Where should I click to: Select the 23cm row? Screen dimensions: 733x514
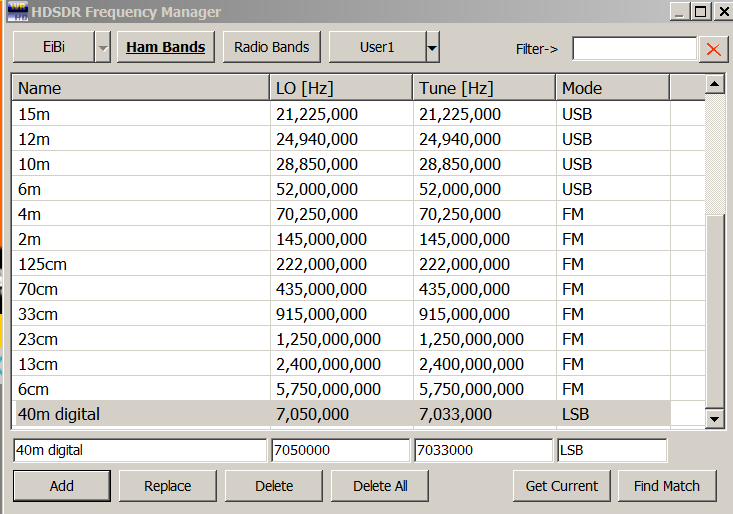click(x=359, y=339)
